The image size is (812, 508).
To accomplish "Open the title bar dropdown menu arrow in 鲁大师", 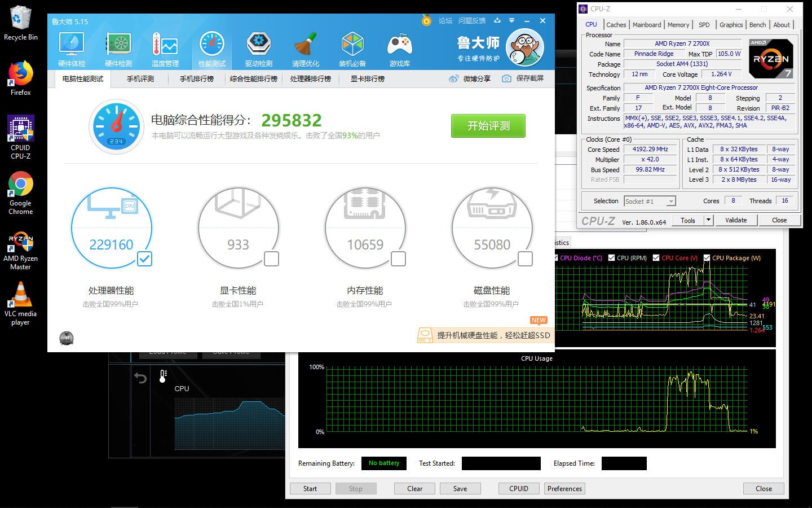I will point(511,21).
